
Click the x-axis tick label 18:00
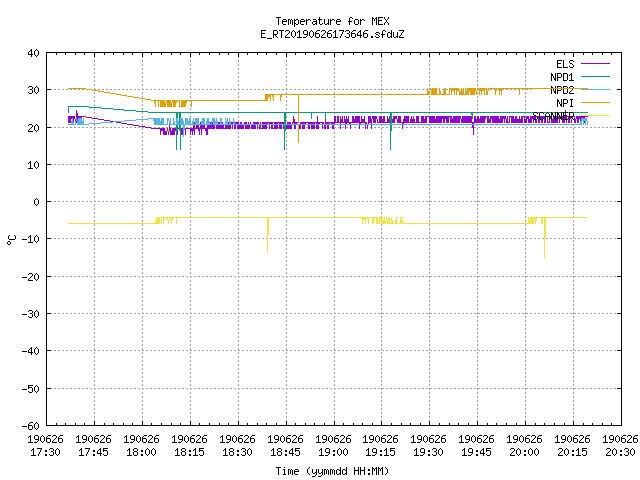(x=141, y=452)
